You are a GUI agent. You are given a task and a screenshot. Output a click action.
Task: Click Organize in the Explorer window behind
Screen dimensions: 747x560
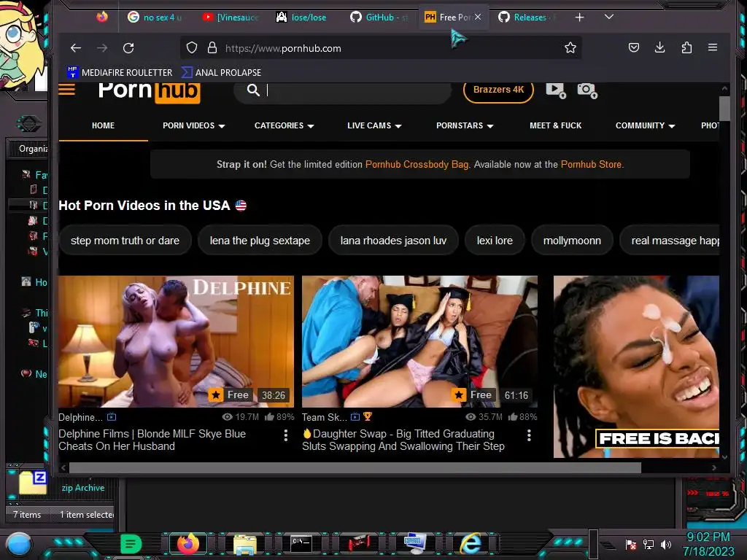[33, 149]
